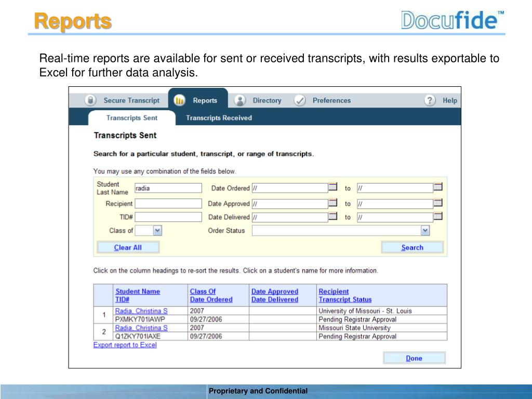Sort results by Date Approved
532x399 pixels.
[x=274, y=291]
